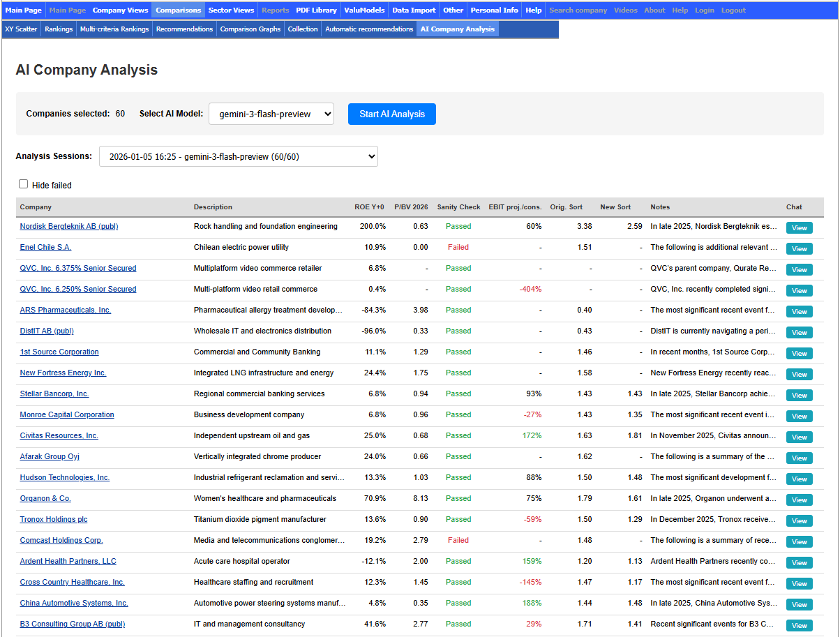Viewport: 840px width, 637px height.
Task: Click View chat for Nordisk Bergteknik row
Action: point(800,227)
